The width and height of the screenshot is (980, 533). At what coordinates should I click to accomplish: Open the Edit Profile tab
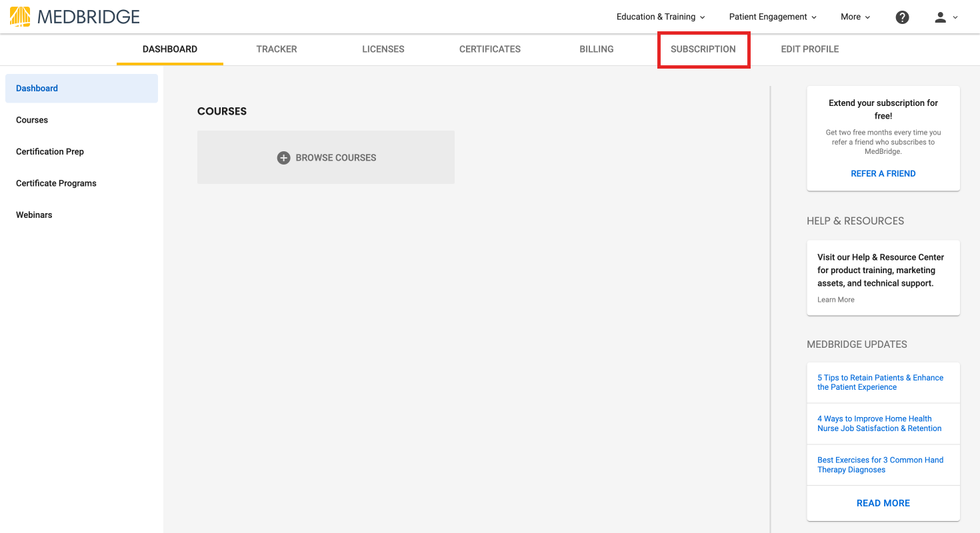810,49
